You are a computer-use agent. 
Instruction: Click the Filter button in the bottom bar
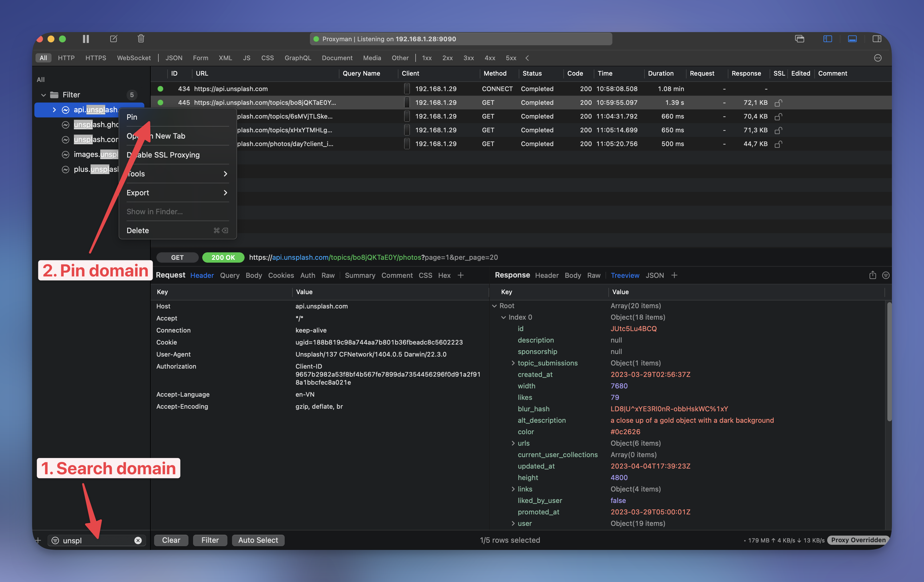210,540
